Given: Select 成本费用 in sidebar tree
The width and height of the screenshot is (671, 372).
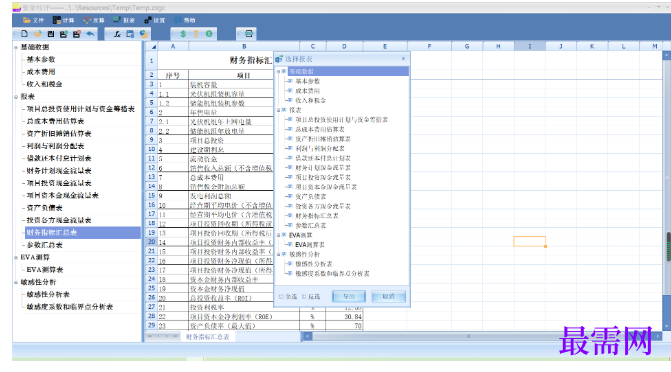Looking at the screenshot, I should pos(41,71).
